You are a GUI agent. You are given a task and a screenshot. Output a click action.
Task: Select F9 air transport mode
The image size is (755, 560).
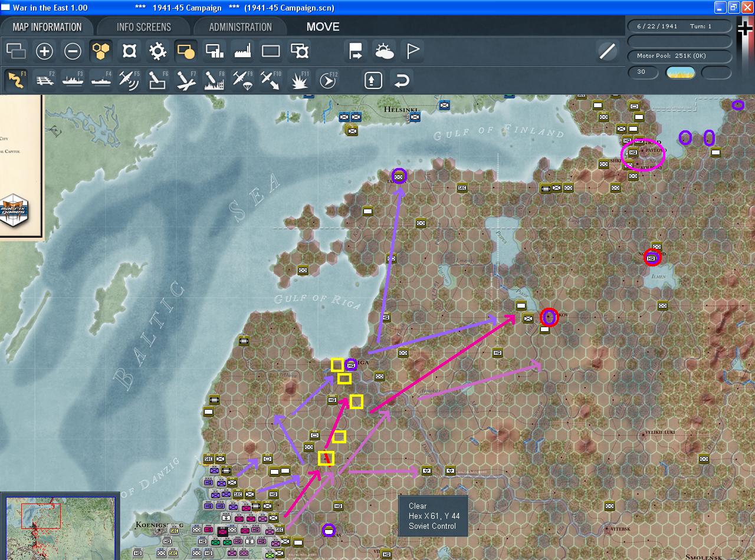242,80
